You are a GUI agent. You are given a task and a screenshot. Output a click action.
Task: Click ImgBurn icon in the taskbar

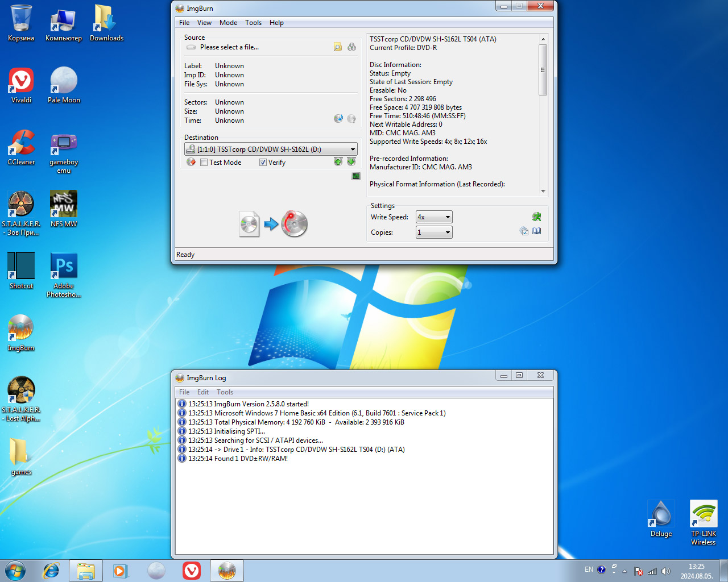click(227, 571)
